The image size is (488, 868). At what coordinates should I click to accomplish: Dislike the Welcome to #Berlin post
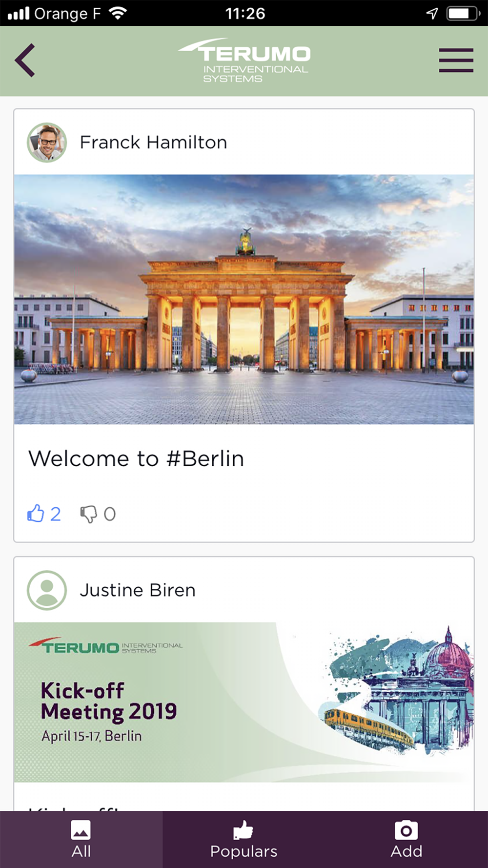pos(88,514)
